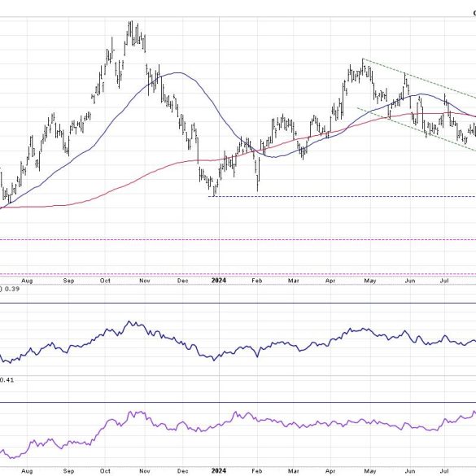Image resolution: width=476 pixels, height=476 pixels.
Task: Select the Sep label under the price chart
Action: [68, 281]
